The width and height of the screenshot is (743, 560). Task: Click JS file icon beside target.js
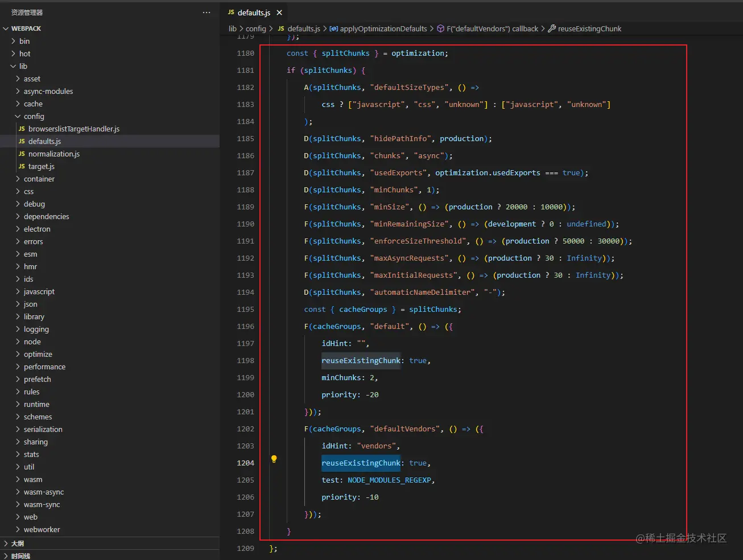tap(22, 167)
